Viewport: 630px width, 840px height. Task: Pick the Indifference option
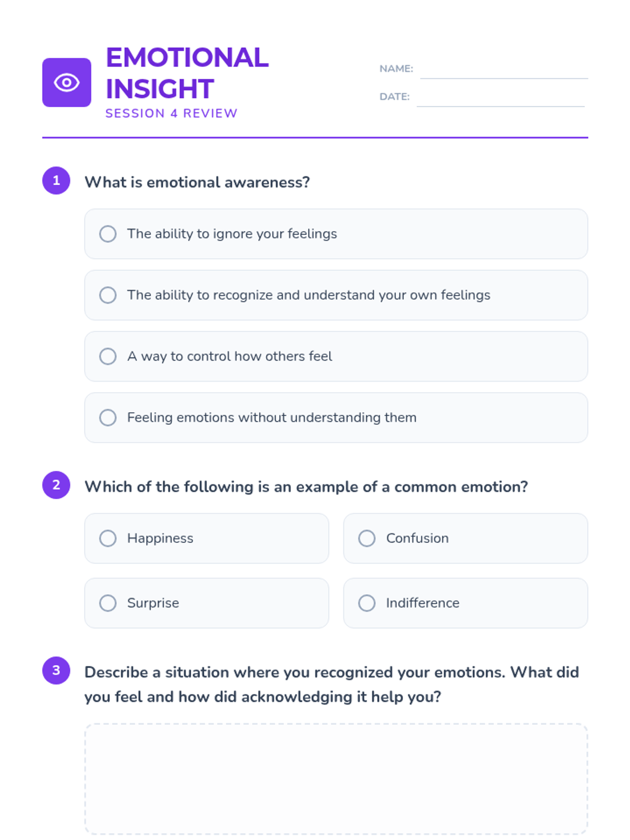coord(367,603)
